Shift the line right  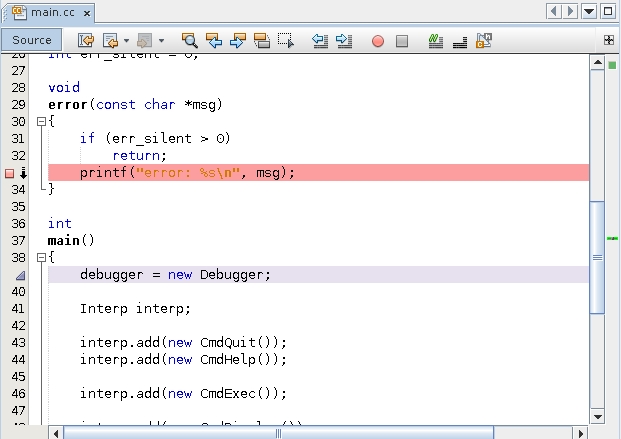click(x=344, y=40)
